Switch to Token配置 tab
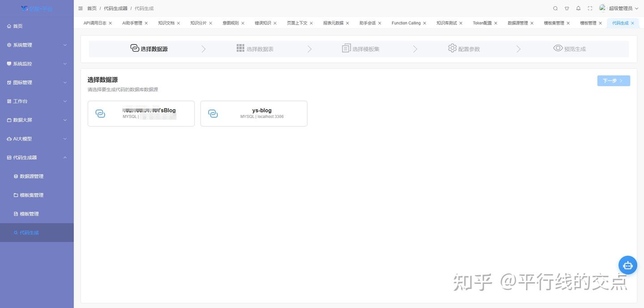This screenshot has height=308, width=644. (482, 23)
